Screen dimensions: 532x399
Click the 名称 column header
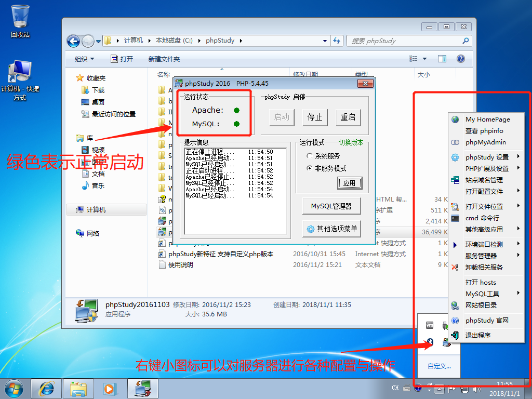point(164,75)
